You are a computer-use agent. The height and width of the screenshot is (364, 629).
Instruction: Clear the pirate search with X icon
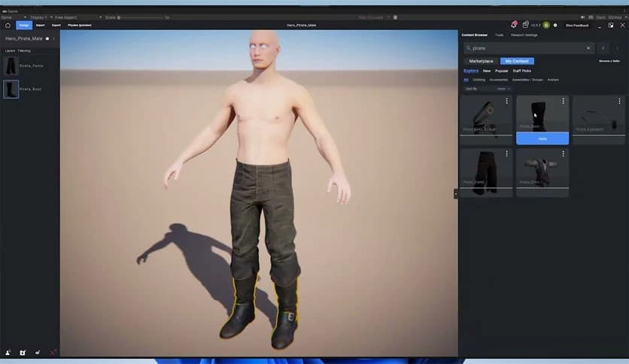pyautogui.click(x=588, y=48)
